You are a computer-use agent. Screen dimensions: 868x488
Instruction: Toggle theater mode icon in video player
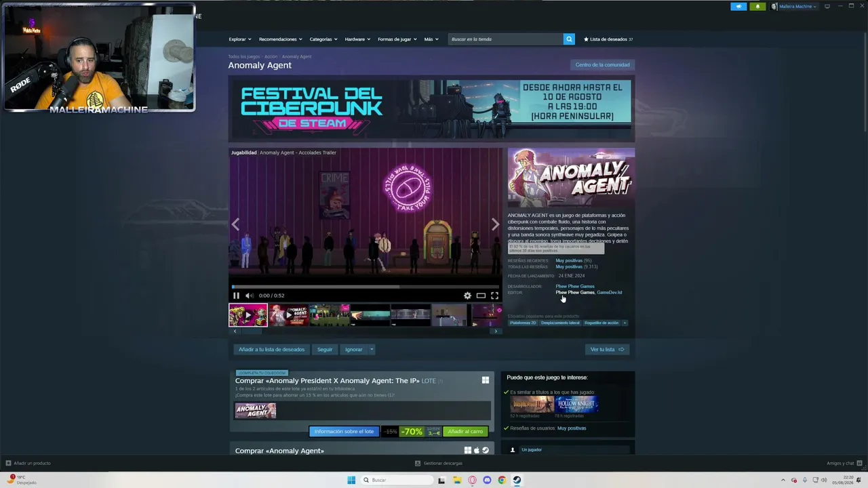coord(481,296)
